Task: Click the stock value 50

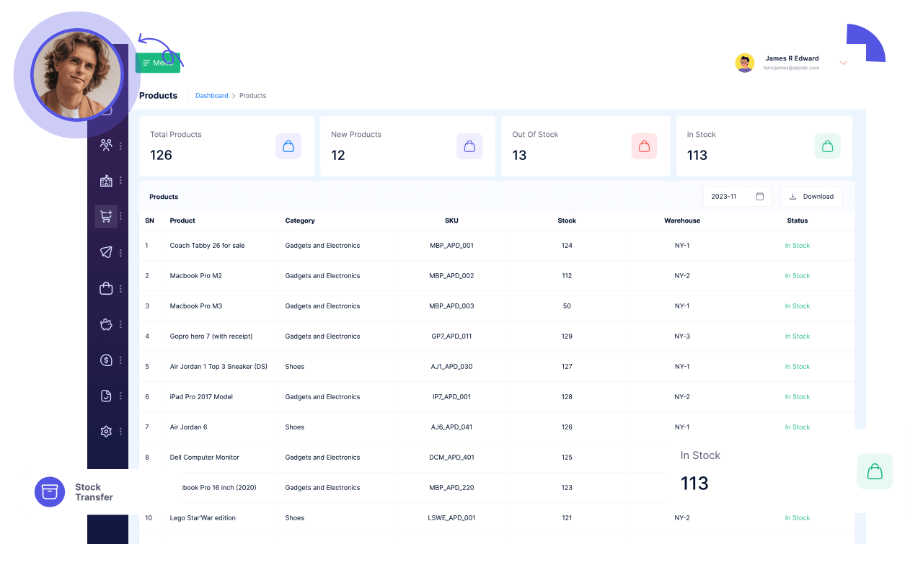Action: coord(567,306)
